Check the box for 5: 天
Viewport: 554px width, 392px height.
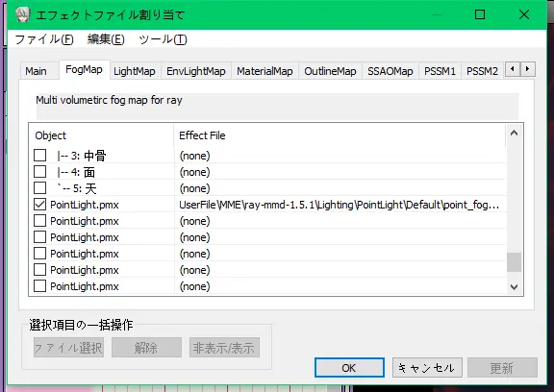40,188
